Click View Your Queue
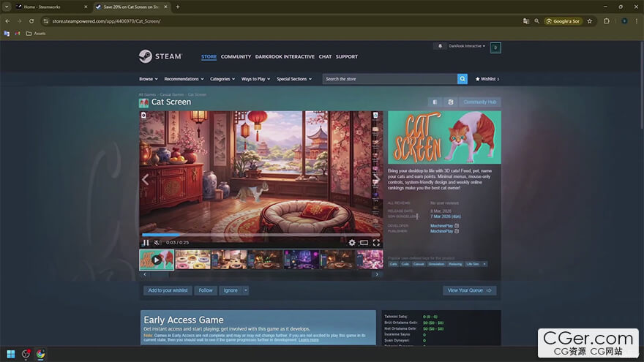Image resolution: width=644 pixels, height=362 pixels. point(469,290)
